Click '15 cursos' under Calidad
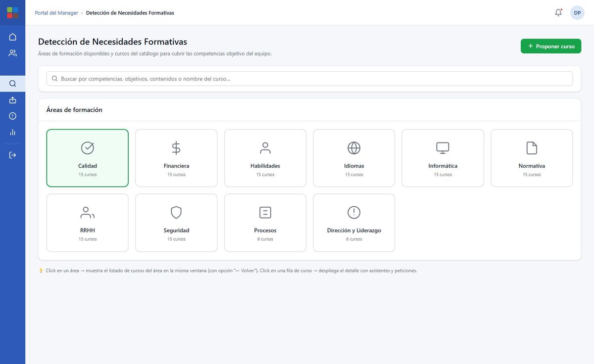The width and height of the screenshot is (594, 364). coord(88,175)
